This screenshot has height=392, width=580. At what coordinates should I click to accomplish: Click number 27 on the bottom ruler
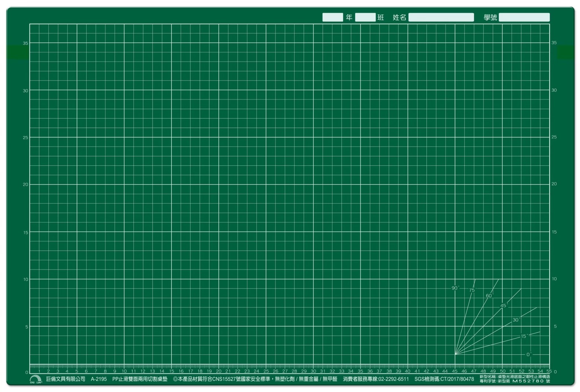pyautogui.click(x=285, y=371)
